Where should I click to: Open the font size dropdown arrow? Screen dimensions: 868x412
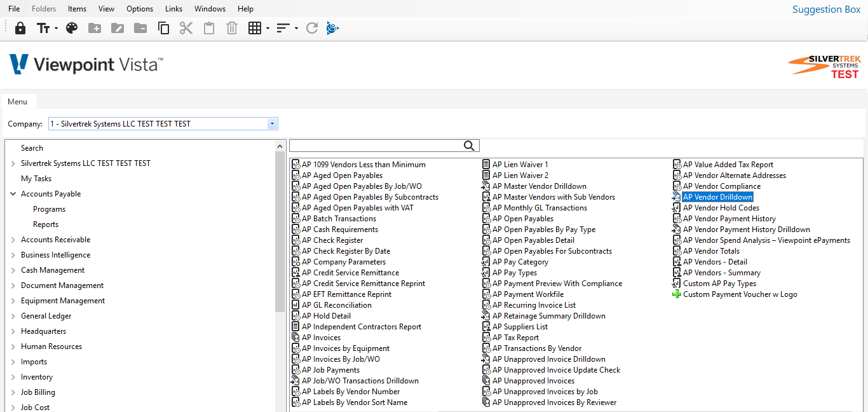[x=56, y=29]
